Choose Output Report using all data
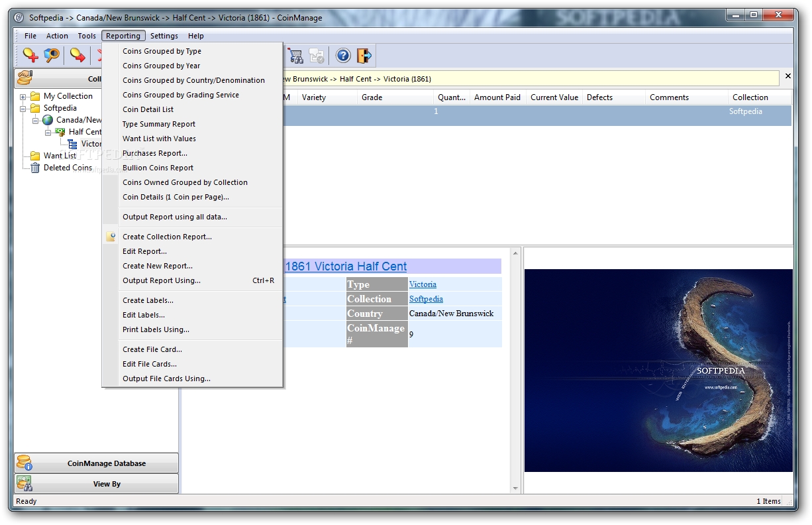Screen dimensions: 812x525 coord(193,217)
